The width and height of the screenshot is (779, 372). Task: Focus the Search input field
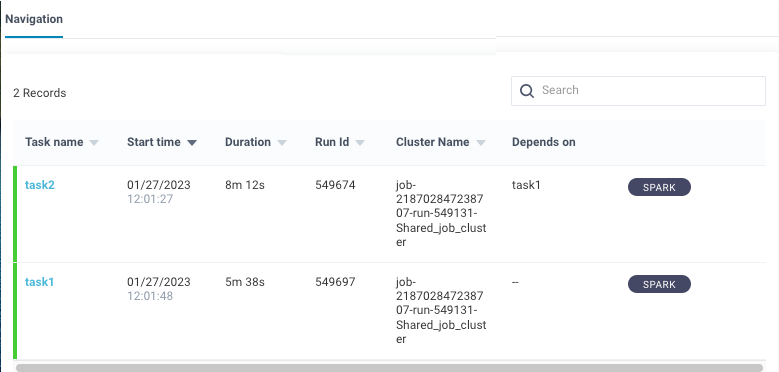click(638, 91)
